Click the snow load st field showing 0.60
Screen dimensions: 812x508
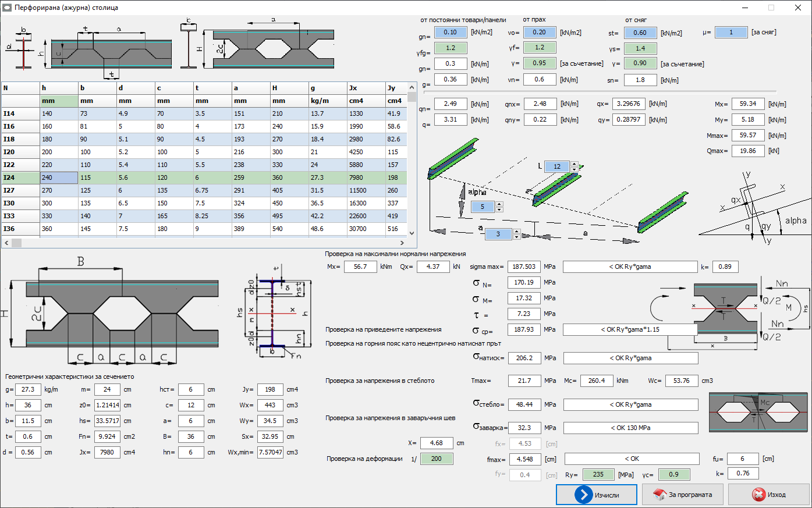pos(640,33)
